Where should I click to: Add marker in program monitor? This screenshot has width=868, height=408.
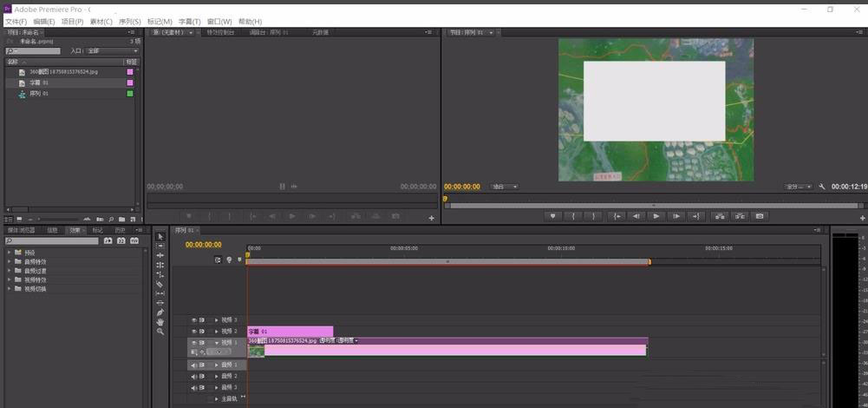click(x=552, y=216)
